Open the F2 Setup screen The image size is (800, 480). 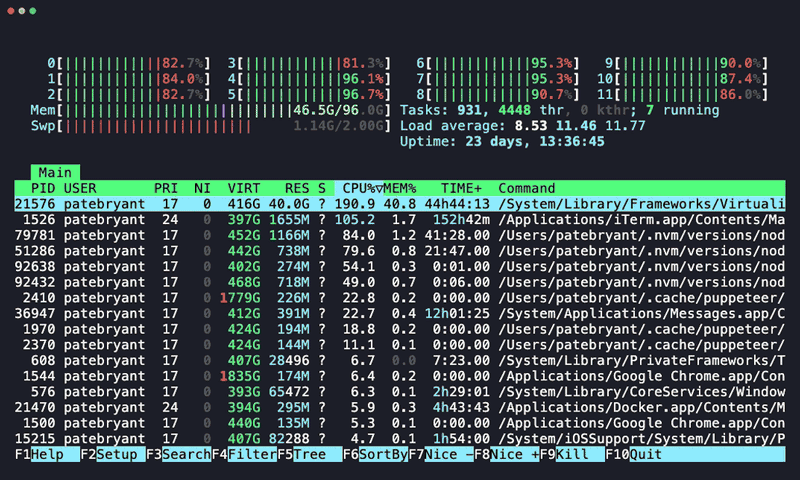[x=112, y=454]
